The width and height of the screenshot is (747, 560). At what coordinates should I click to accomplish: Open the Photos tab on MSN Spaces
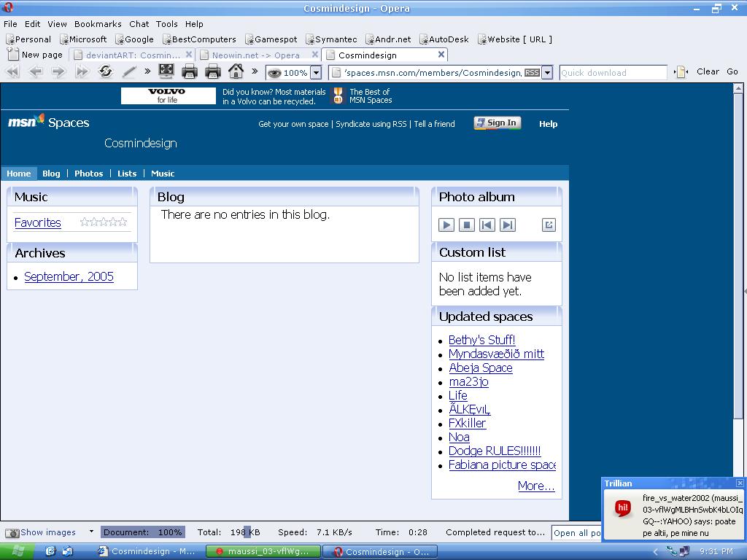[x=88, y=174]
